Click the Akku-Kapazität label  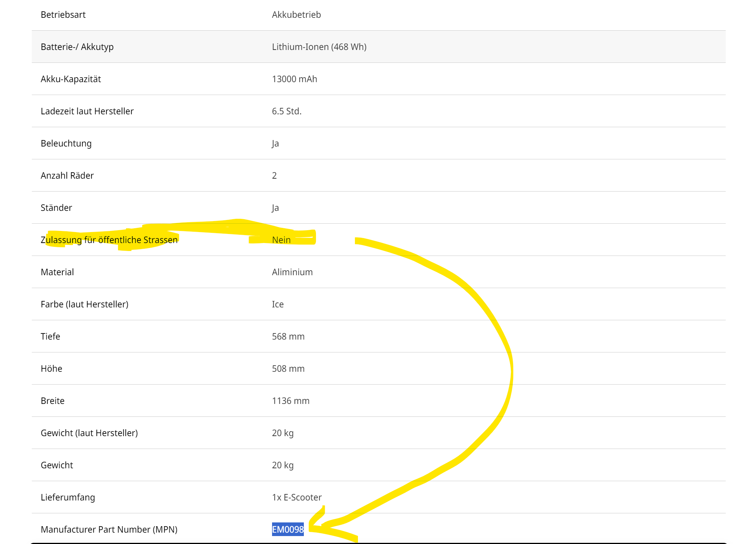click(71, 79)
